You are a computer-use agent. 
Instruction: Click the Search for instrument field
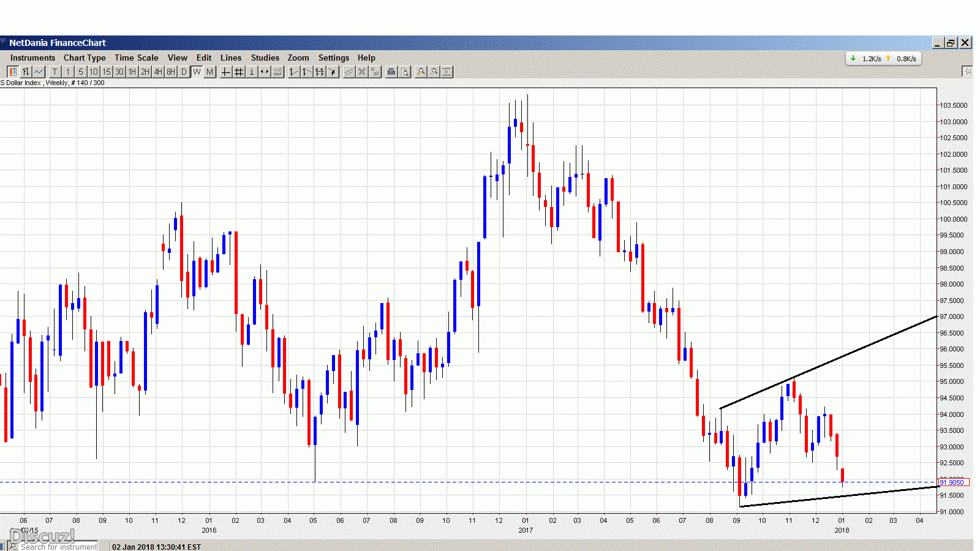(x=58, y=547)
